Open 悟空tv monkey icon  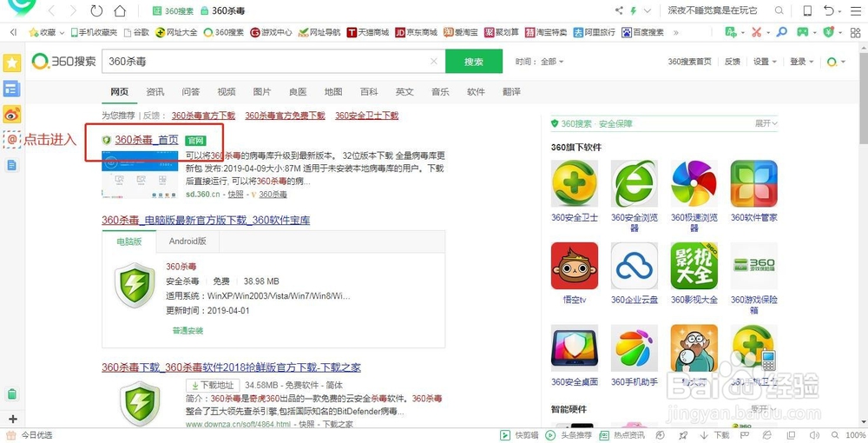574,266
